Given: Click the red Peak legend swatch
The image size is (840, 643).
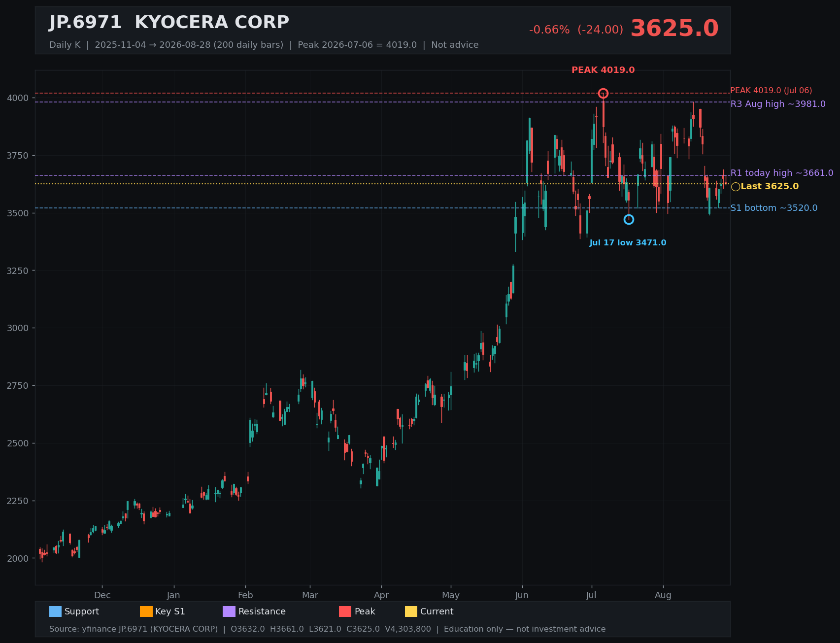Looking at the screenshot, I should click(345, 611).
